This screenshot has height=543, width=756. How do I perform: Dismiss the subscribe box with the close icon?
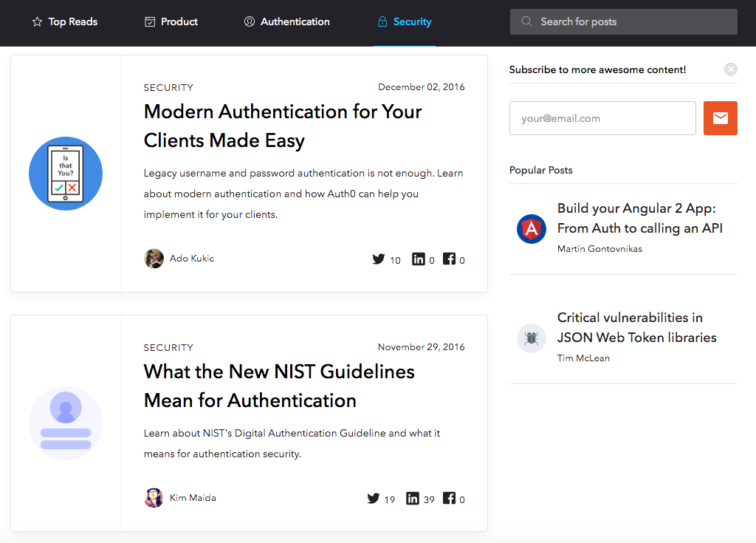pos(730,69)
